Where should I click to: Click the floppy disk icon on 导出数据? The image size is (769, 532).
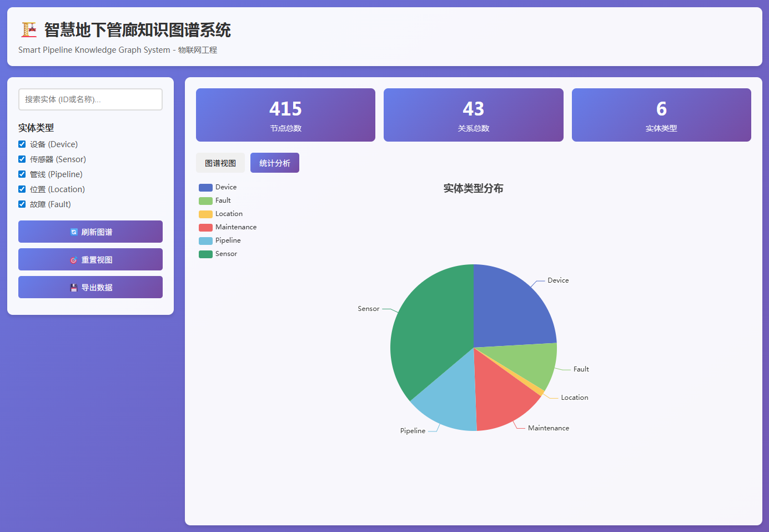tap(74, 288)
